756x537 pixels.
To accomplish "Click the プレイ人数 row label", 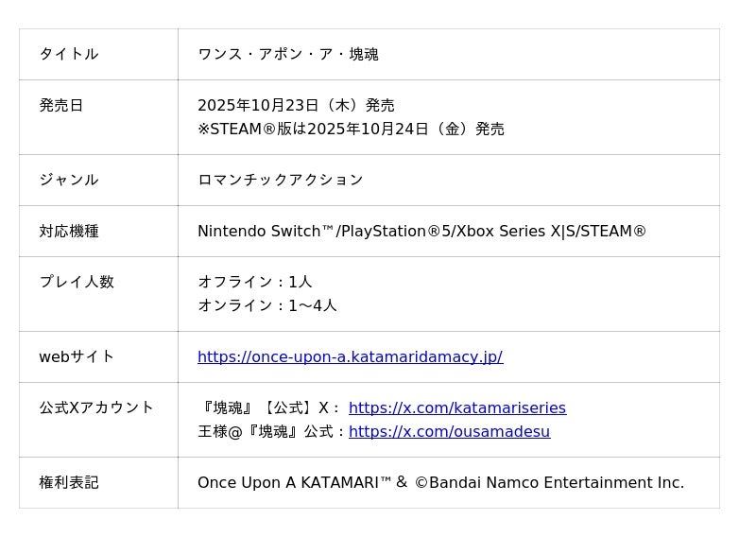I will [76, 282].
